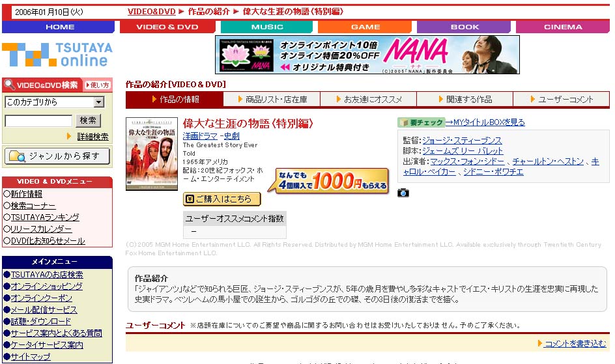615x364 pixels.
Task: Open the 検索コーナー menu link
Action: click(x=33, y=206)
